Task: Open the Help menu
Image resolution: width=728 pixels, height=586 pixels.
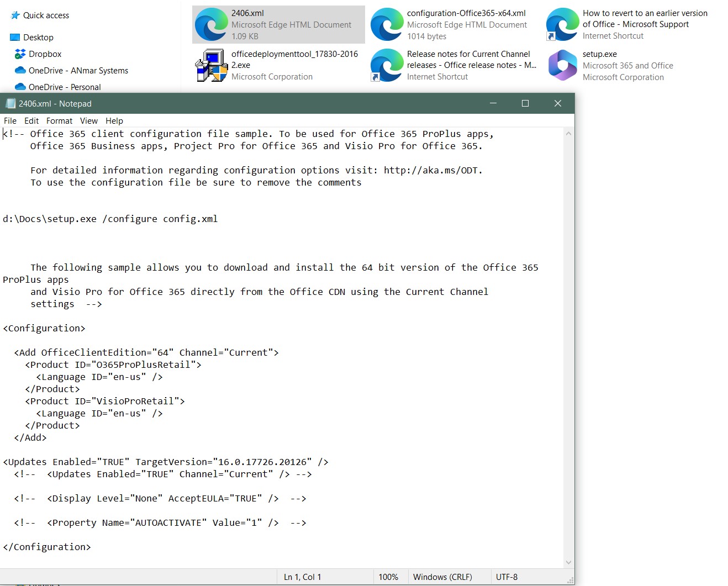Action: point(114,121)
